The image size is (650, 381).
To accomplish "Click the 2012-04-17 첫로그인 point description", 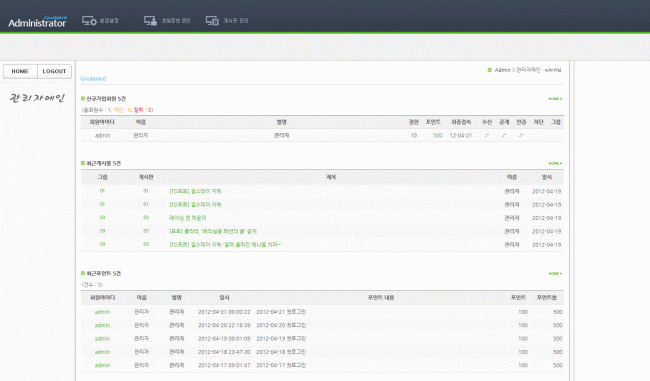I will 281,365.
